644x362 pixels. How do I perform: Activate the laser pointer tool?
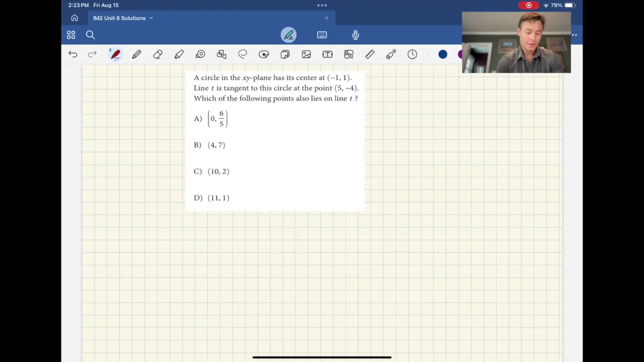391,54
